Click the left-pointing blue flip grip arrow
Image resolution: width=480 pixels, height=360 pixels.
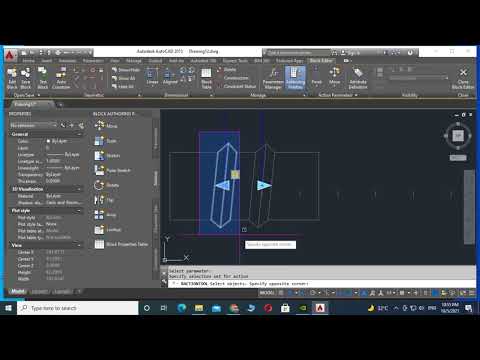coord(223,185)
